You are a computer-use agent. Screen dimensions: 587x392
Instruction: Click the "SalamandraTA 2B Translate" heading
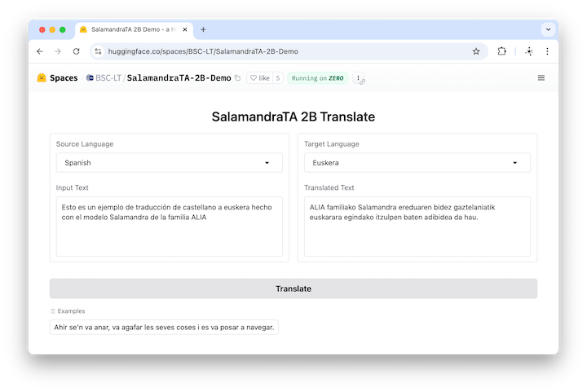[x=293, y=117]
